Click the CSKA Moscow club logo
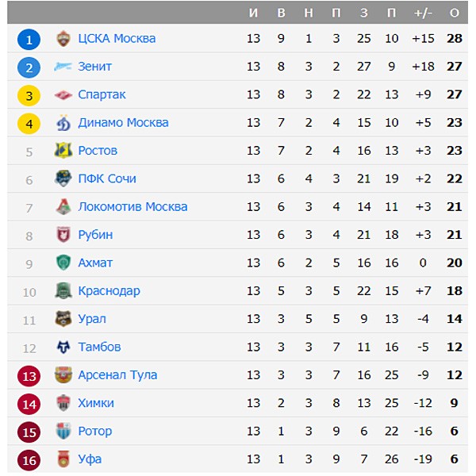The height and width of the screenshot is (476, 476). (63, 39)
